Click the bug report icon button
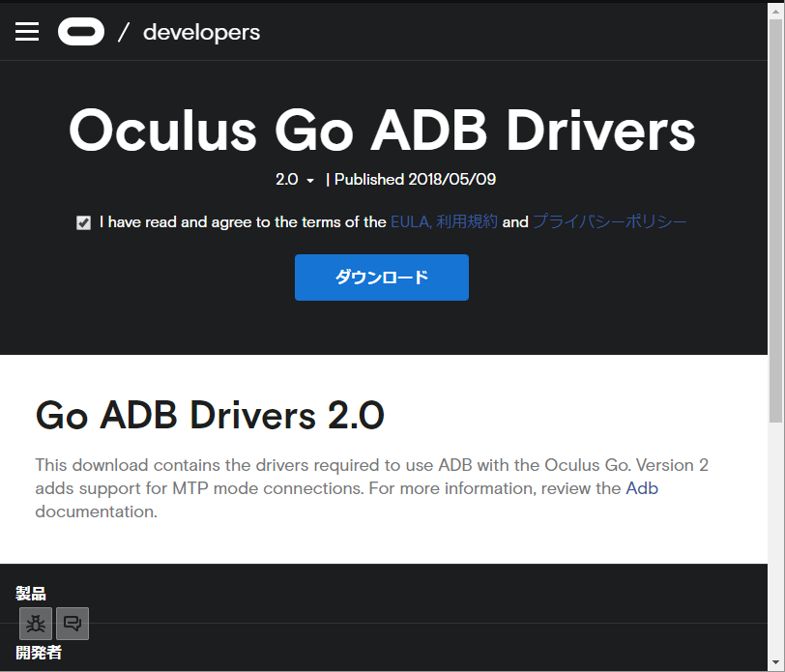This screenshot has height=672, width=785. [36, 624]
